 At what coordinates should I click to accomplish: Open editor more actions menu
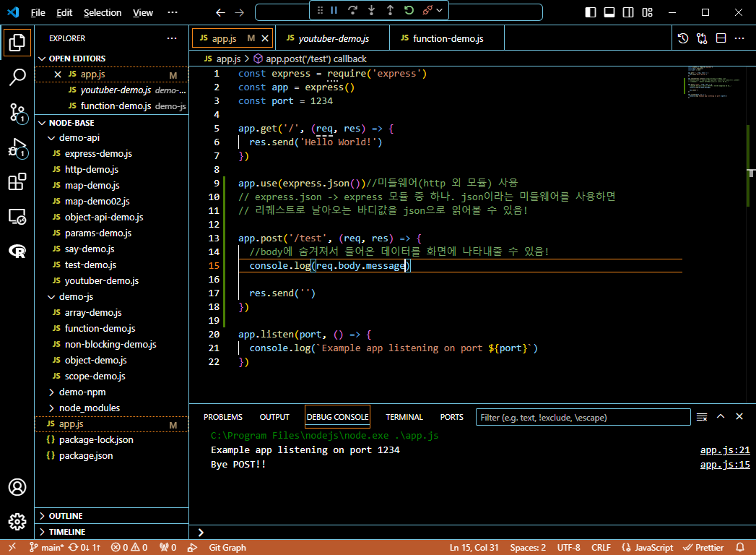click(x=739, y=38)
